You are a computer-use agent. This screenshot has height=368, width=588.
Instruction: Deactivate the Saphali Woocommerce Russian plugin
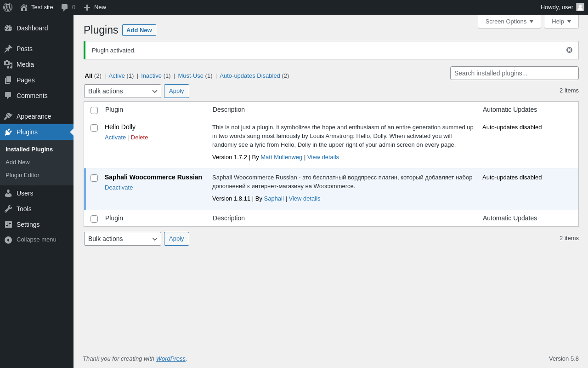point(119,188)
